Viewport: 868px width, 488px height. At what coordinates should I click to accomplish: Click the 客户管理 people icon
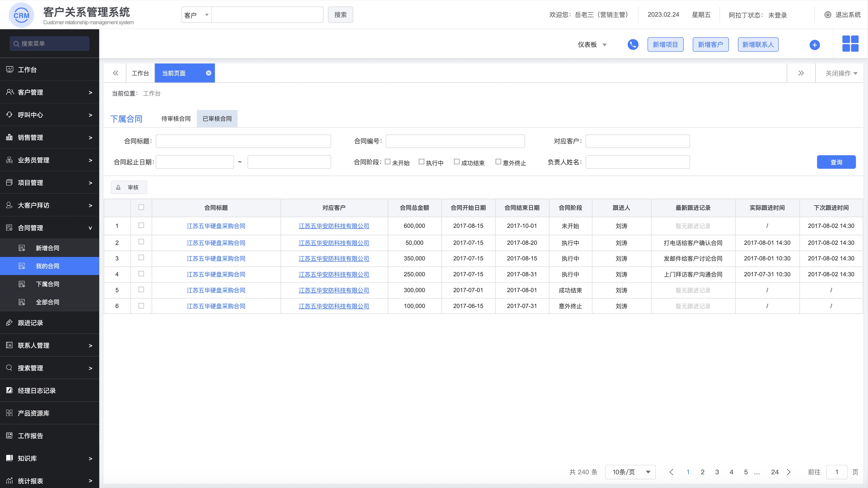click(10, 92)
